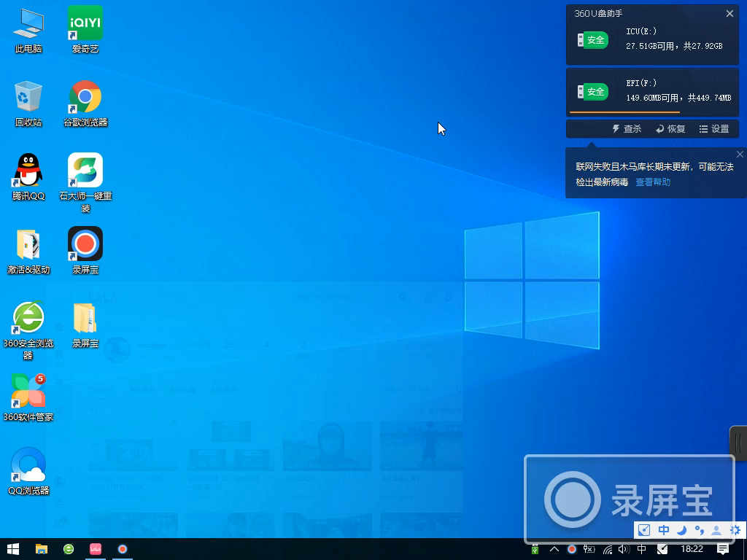The width and height of the screenshot is (747, 560).
Task: Select the QQ浏览器 shortcut
Action: tap(28, 472)
